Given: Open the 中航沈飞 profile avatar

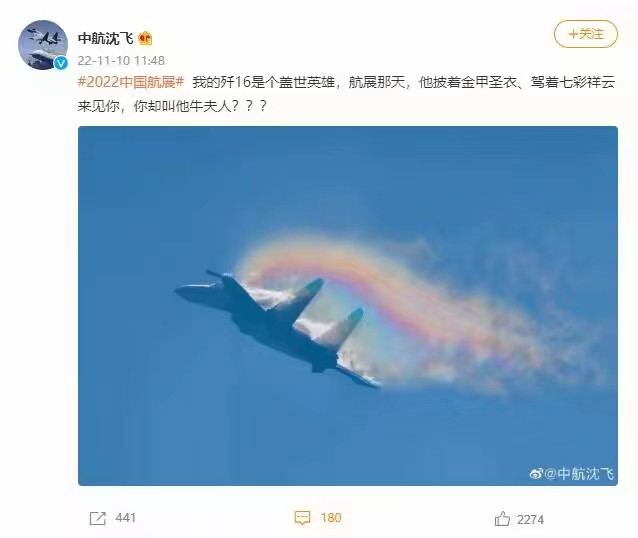Looking at the screenshot, I should click(43, 45).
